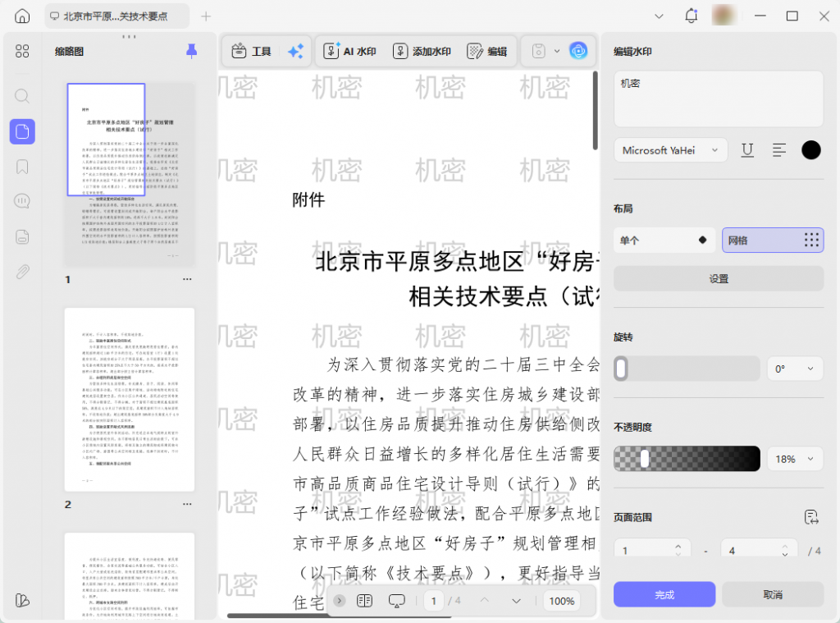This screenshot has height=623, width=840.
Task: Click the notification bell icon
Action: click(692, 16)
